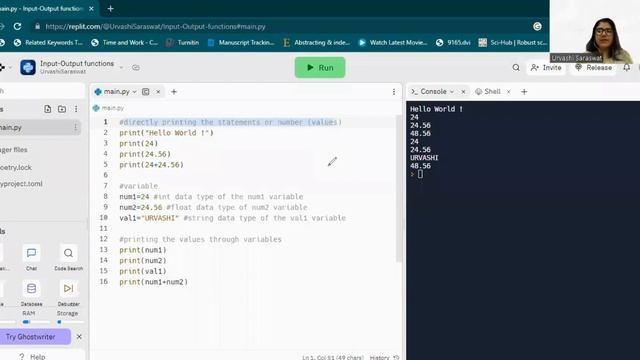Viewport: 640px width, 360px height.
Task: Click the main.py breadcrumb path
Action: (x=109, y=108)
